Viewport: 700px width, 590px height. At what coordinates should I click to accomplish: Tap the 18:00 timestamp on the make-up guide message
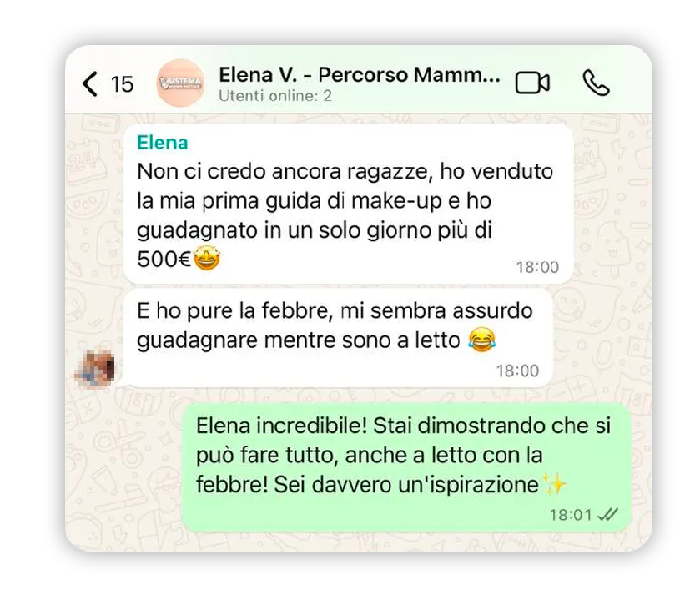537,267
